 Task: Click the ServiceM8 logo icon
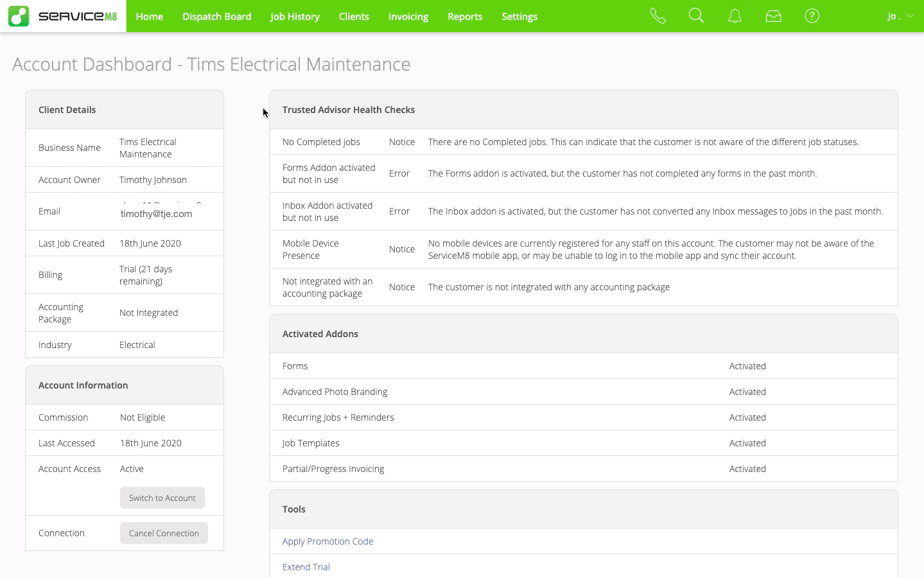19,16
